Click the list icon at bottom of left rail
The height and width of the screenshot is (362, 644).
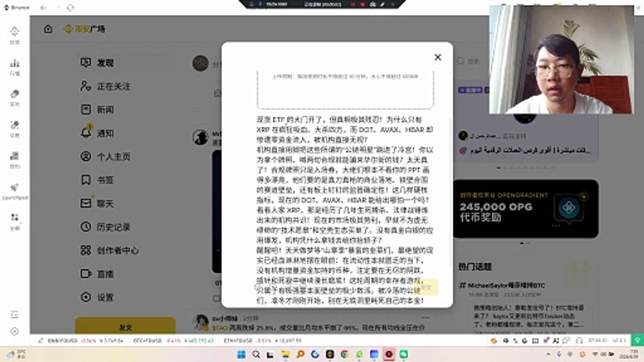point(15,315)
